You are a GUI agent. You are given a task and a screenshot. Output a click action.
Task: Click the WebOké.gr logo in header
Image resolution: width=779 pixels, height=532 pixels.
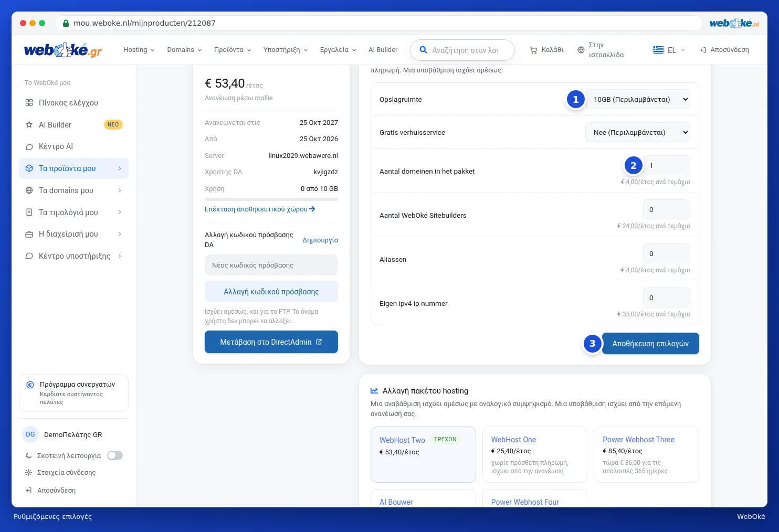coord(63,50)
